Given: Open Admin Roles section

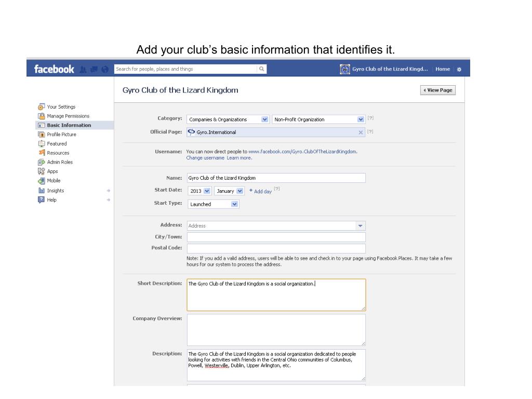Looking at the screenshot, I should [x=60, y=162].
